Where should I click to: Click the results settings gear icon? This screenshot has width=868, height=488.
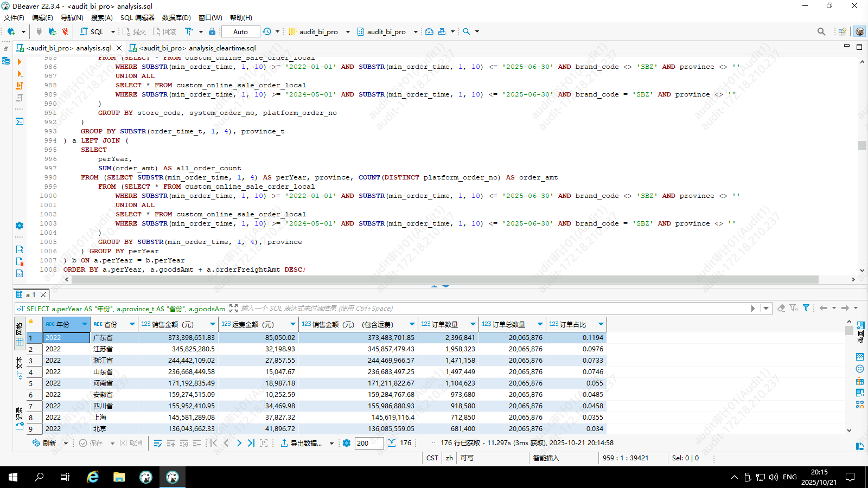(x=347, y=443)
